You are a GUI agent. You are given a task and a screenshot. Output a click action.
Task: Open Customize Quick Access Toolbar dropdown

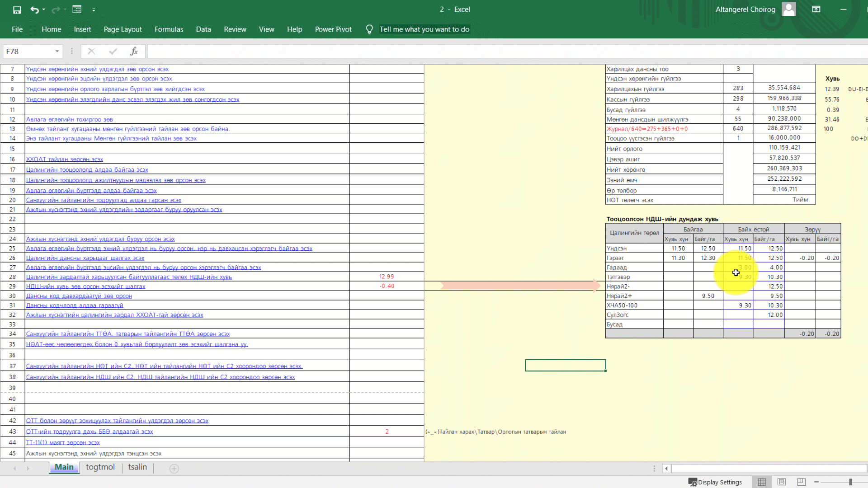[x=94, y=9]
